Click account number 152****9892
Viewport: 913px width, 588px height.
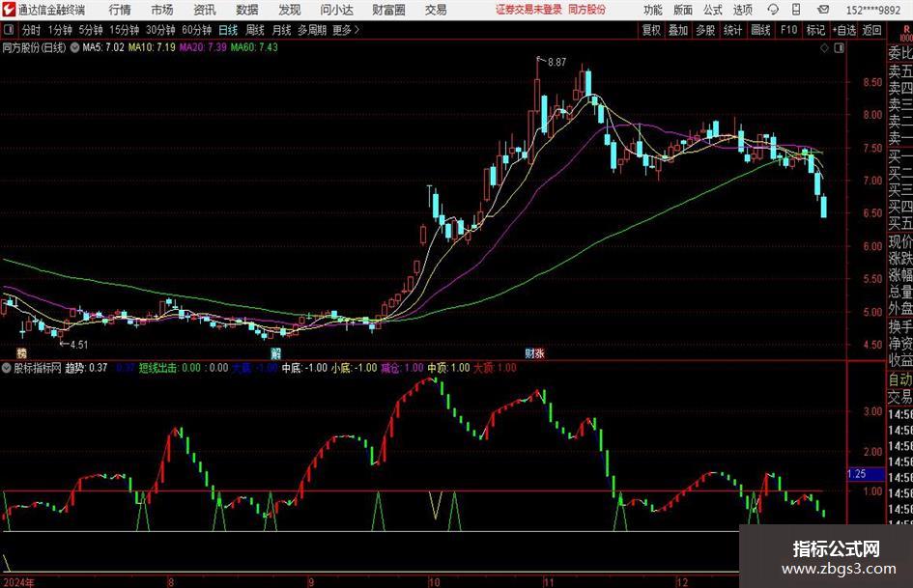pyautogui.click(x=873, y=10)
